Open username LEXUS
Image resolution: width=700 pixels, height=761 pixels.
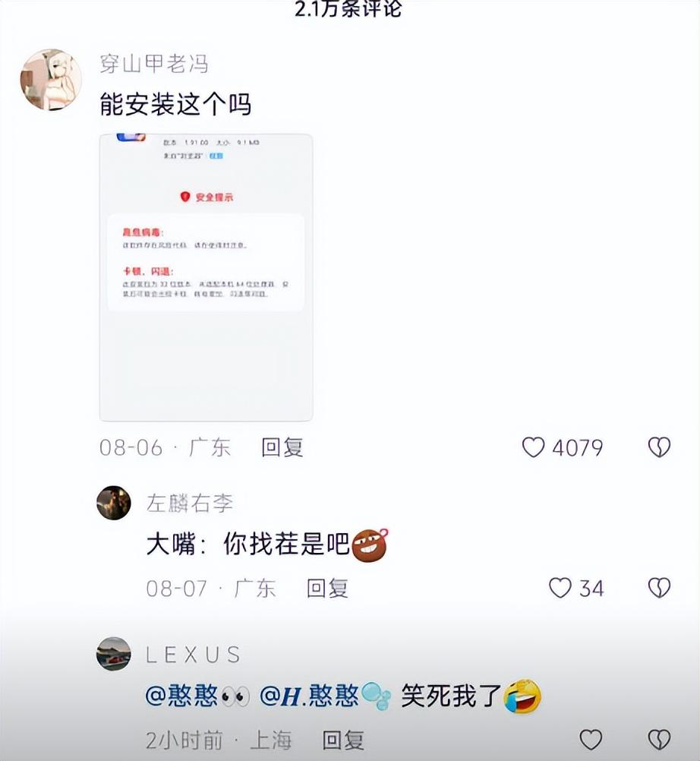(x=193, y=655)
